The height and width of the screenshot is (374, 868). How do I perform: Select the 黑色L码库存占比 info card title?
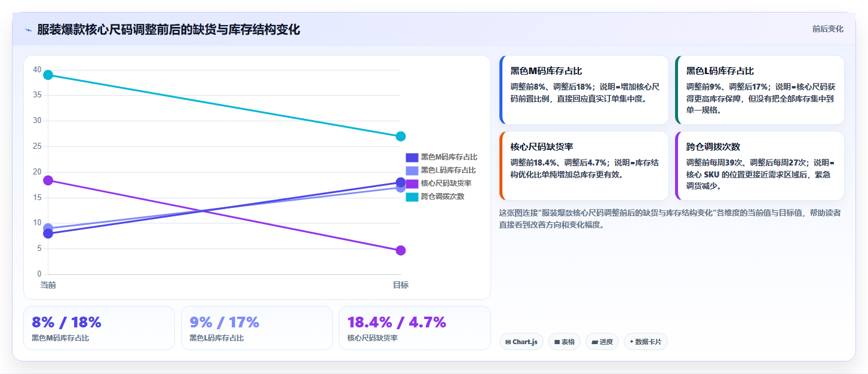click(x=720, y=70)
